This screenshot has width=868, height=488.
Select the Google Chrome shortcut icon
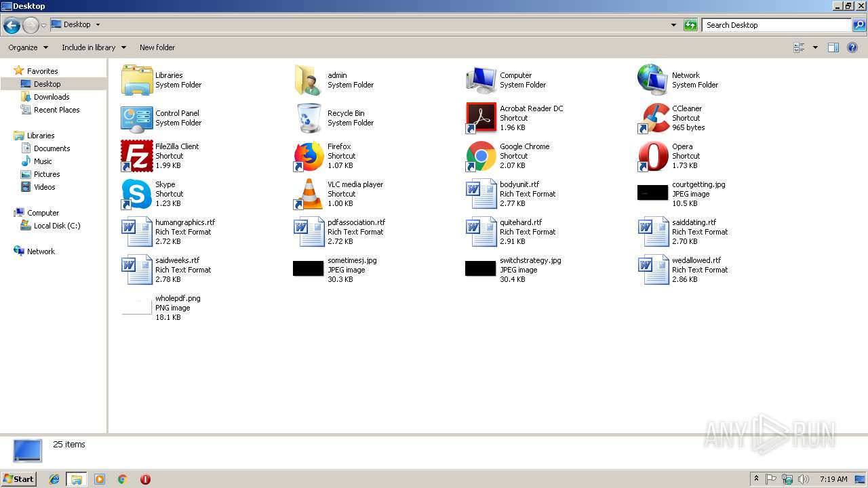(481, 156)
